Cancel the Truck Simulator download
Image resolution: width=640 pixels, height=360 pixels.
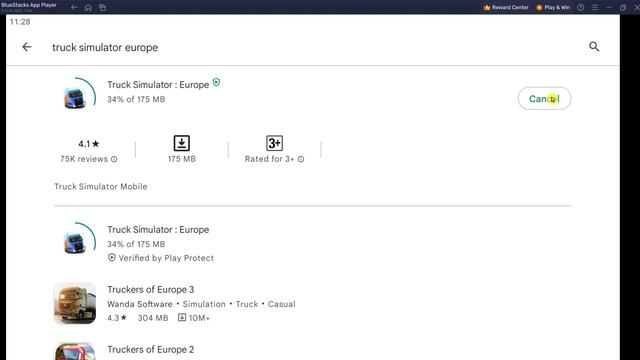click(544, 98)
